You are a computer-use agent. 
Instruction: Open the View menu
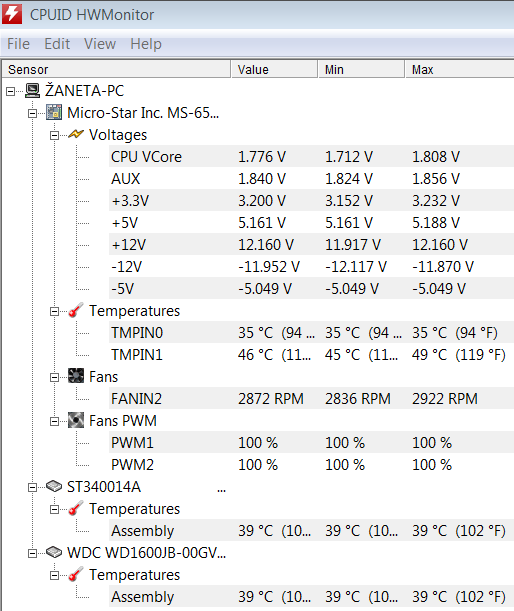coord(100,44)
